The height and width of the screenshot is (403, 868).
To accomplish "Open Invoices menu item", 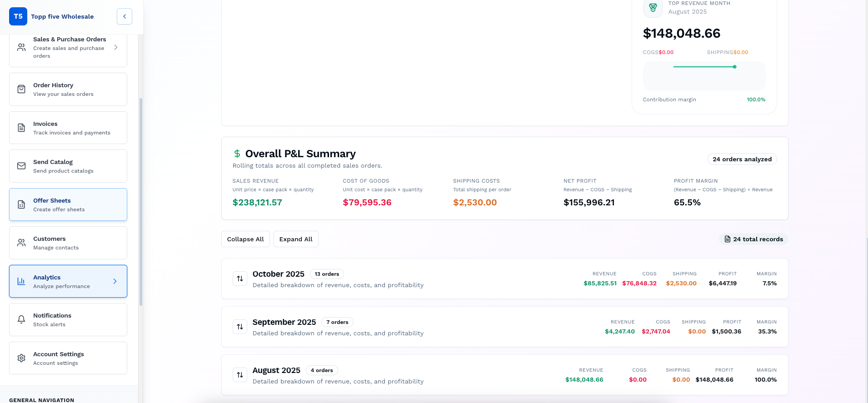I will point(68,128).
